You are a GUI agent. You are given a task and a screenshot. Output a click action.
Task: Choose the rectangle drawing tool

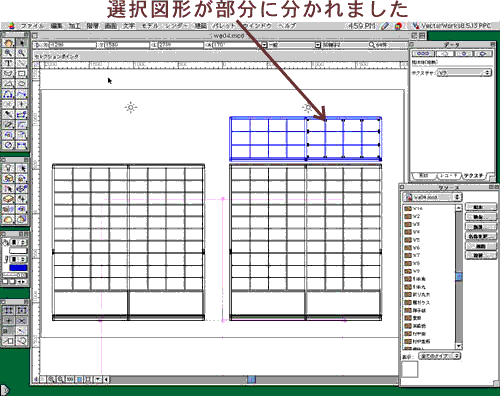22,73
